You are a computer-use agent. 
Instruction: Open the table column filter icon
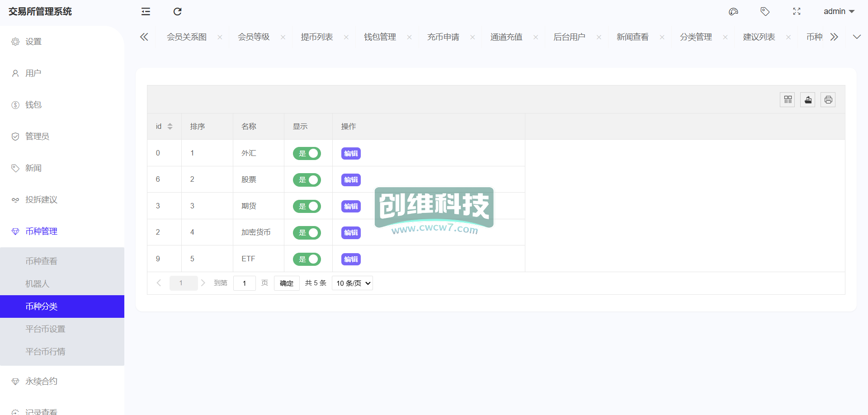788,100
